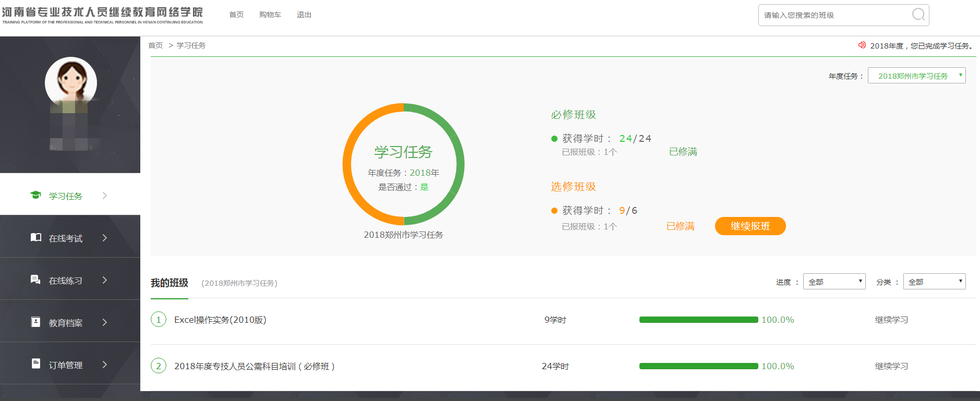Click 退出 to log out
980x401 pixels.
[304, 15]
